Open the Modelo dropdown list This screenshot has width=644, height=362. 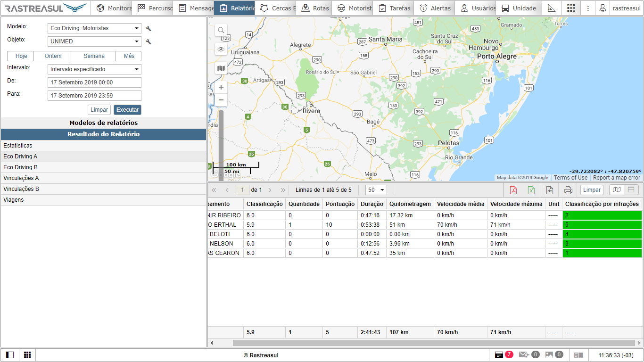tap(94, 28)
